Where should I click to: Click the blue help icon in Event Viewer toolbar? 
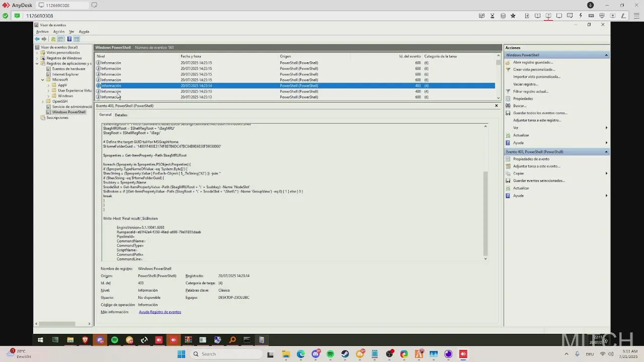point(69,39)
